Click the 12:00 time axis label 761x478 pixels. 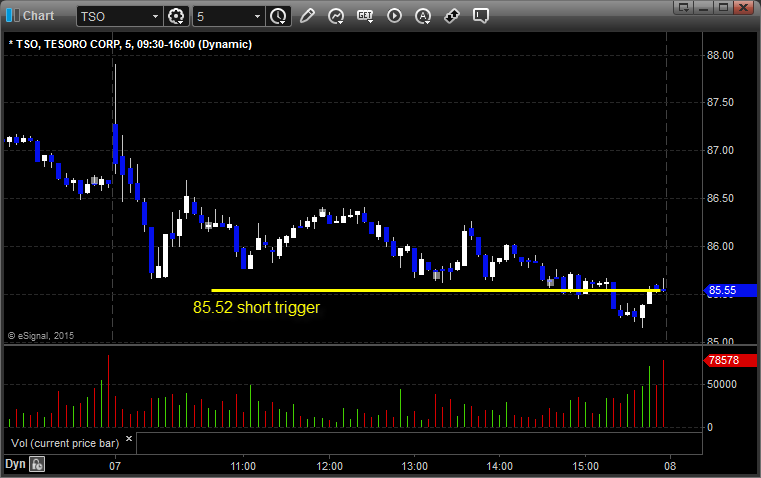click(330, 466)
